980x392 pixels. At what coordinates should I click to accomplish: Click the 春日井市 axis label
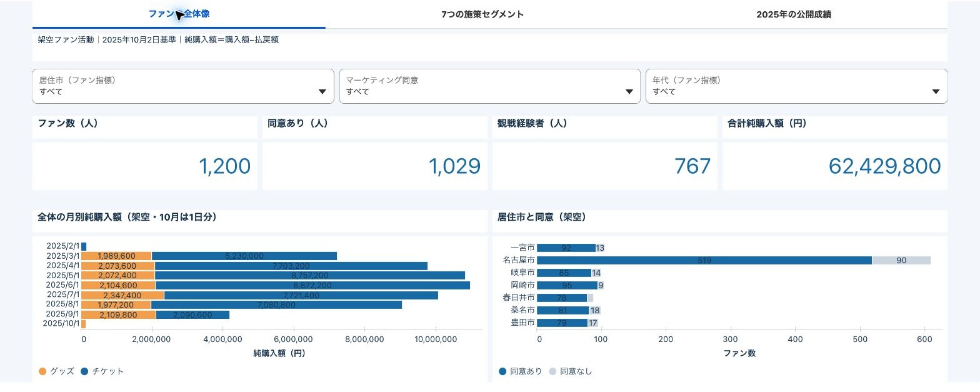(x=519, y=298)
